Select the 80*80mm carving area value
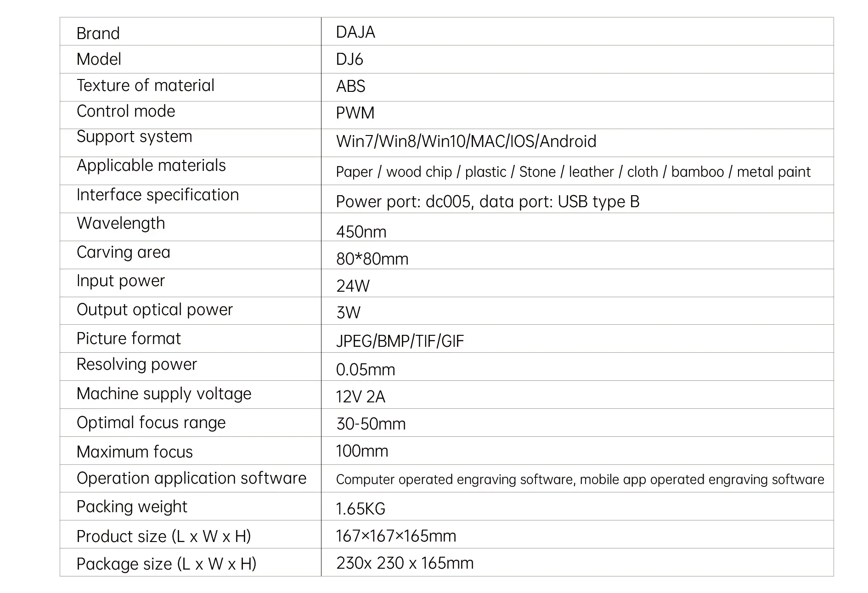 (x=372, y=259)
